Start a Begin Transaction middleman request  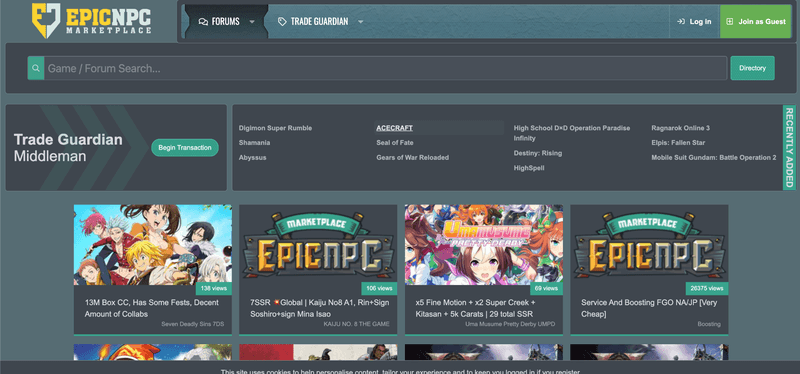pos(185,147)
